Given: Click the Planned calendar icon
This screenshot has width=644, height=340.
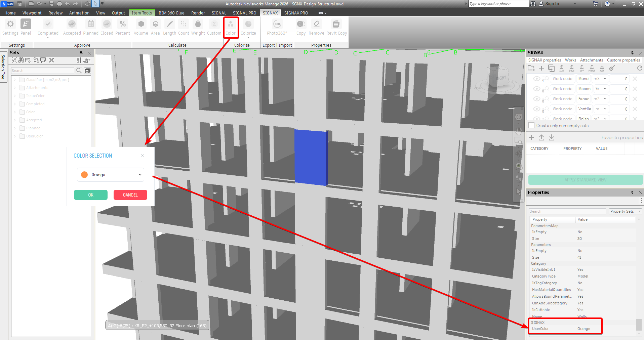Looking at the screenshot, I should tap(91, 24).
